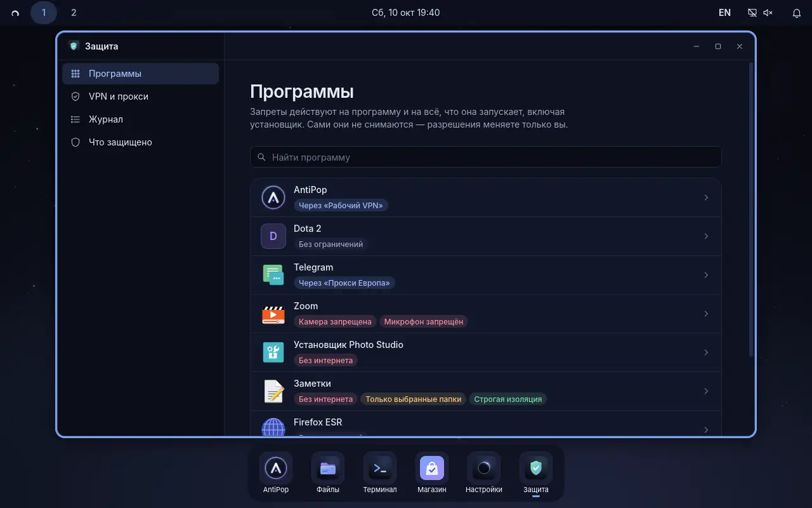The height and width of the screenshot is (508, 812).
Task: Open the notifications bell
Action: coord(797,13)
